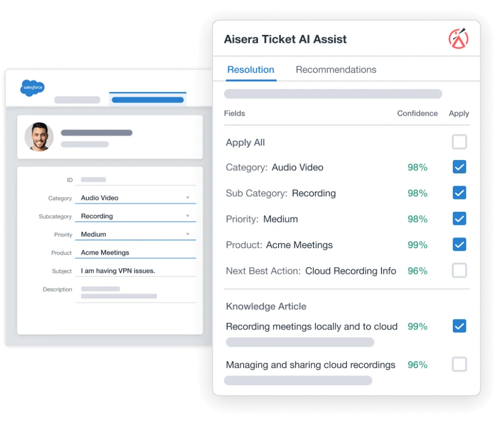
Task: Click the Subject field with VPN issues
Action: click(x=135, y=271)
